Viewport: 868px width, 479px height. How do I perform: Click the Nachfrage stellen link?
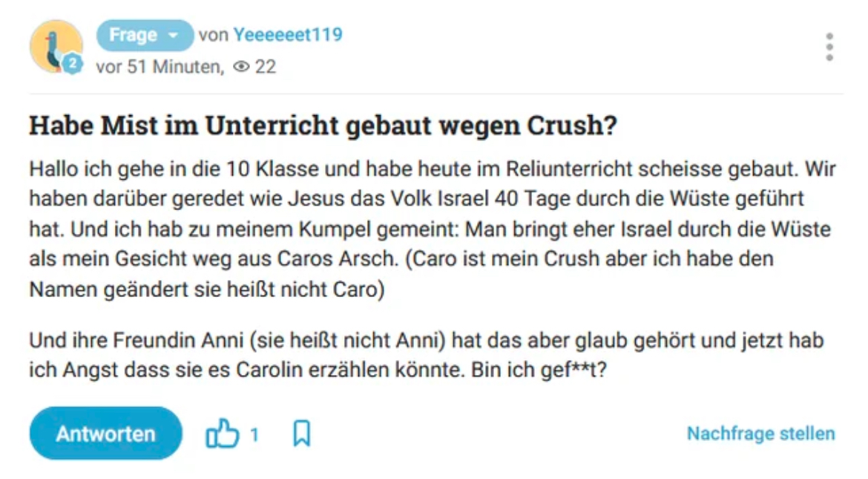click(x=760, y=434)
